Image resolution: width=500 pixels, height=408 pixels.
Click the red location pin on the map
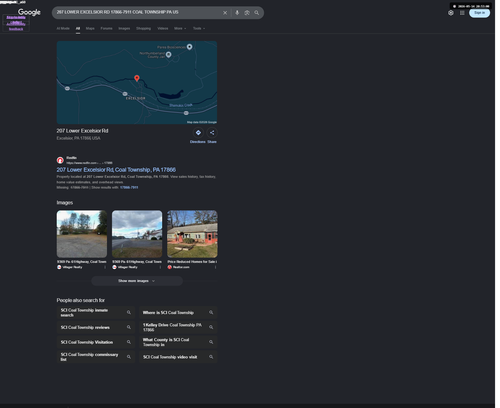tap(137, 78)
